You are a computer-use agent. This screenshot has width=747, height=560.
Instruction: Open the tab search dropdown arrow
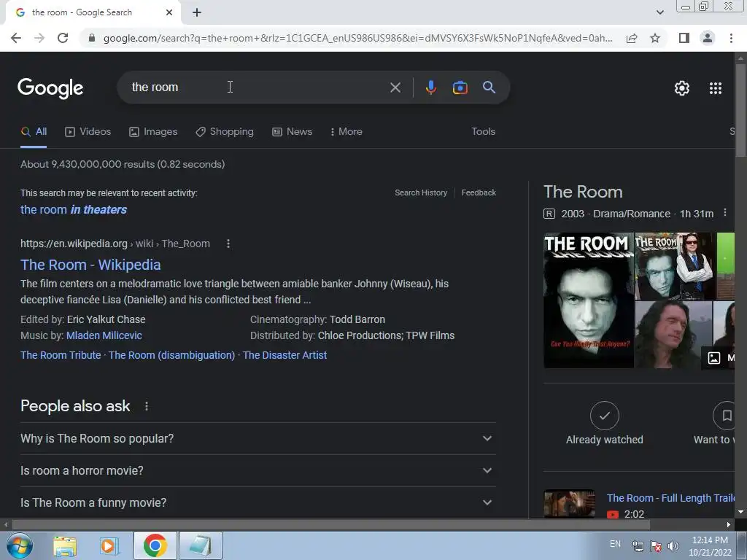[x=659, y=12]
